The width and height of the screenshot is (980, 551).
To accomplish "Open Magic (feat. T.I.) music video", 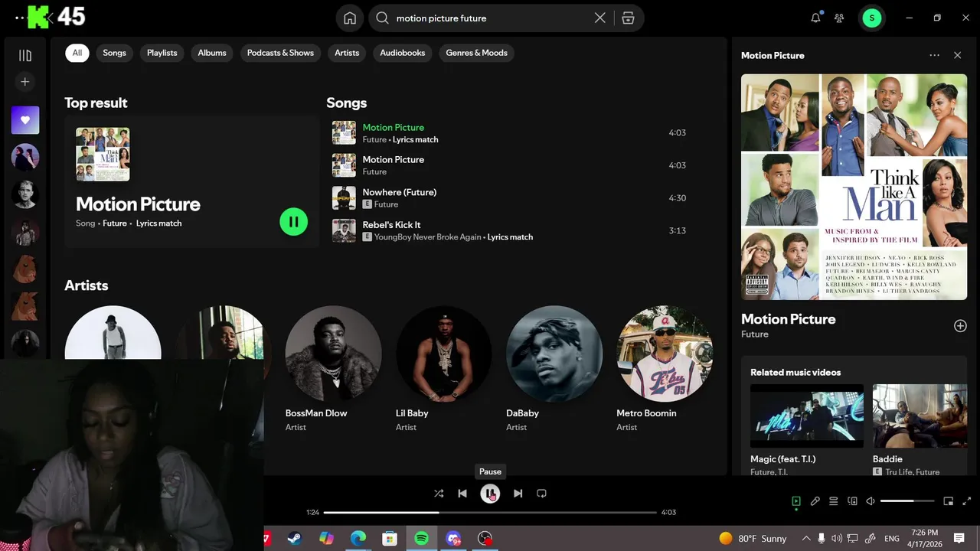I will pos(807,430).
